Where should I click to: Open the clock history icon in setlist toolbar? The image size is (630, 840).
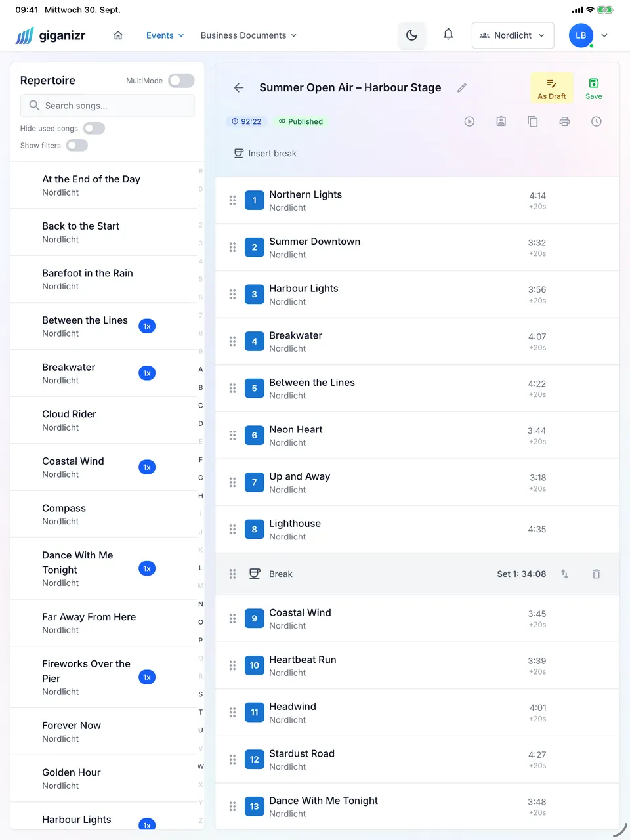point(596,121)
